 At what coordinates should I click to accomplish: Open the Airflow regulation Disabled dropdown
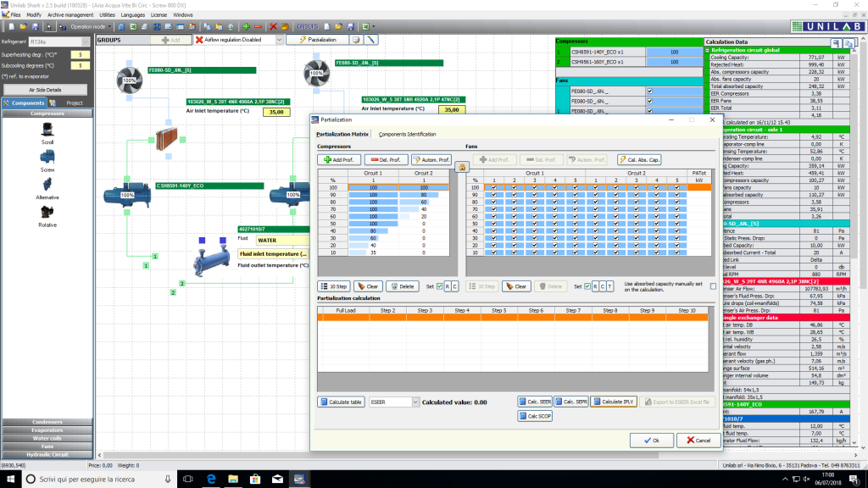281,39
